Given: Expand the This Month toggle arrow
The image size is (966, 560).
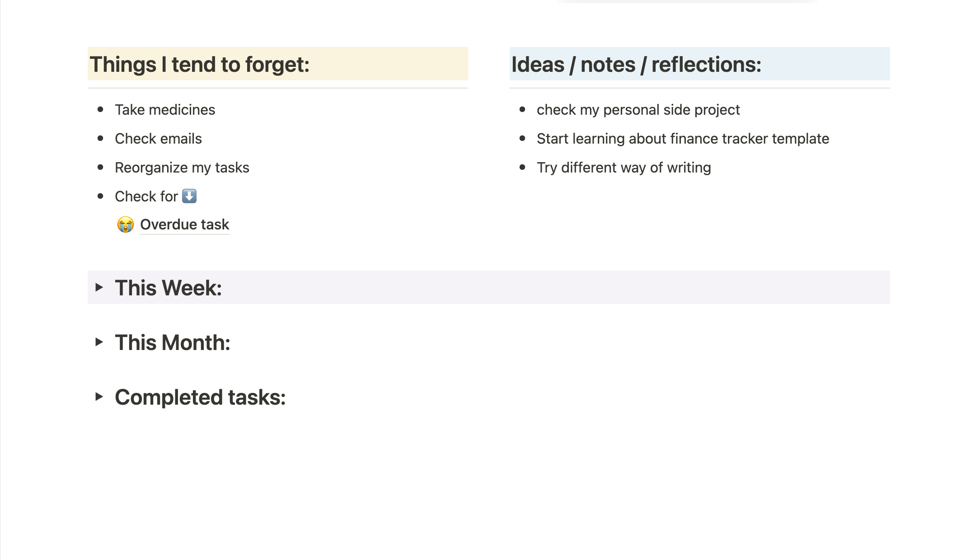Looking at the screenshot, I should coord(99,342).
